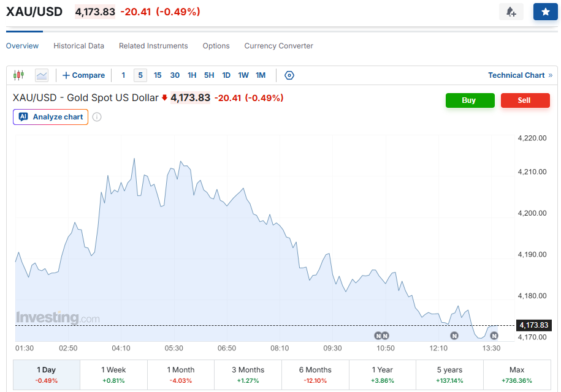Select the 1 Month range

point(181,374)
